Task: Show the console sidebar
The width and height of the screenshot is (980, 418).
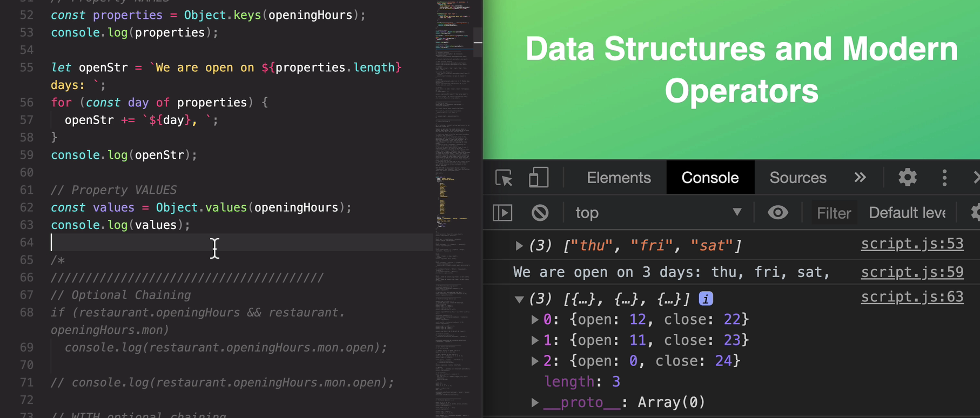Action: point(502,213)
